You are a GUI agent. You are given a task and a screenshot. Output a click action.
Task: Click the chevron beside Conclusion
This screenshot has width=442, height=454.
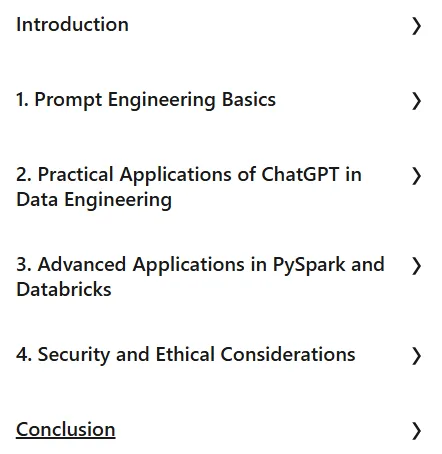[416, 431]
